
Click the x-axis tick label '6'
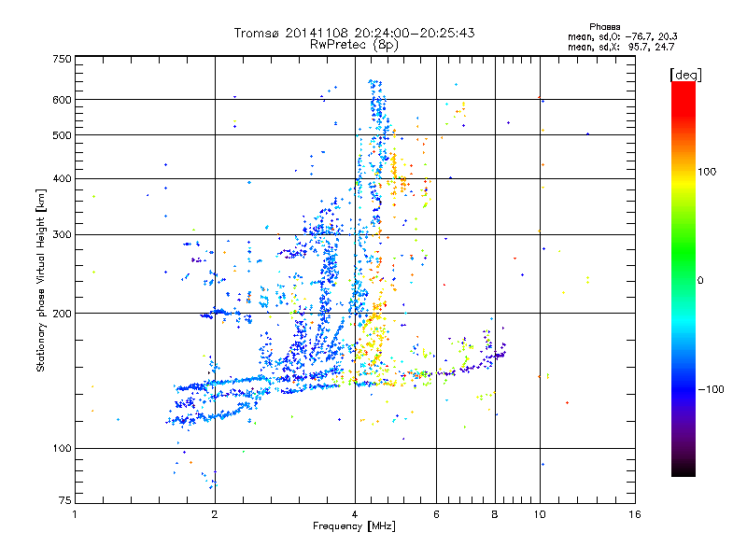(x=436, y=514)
